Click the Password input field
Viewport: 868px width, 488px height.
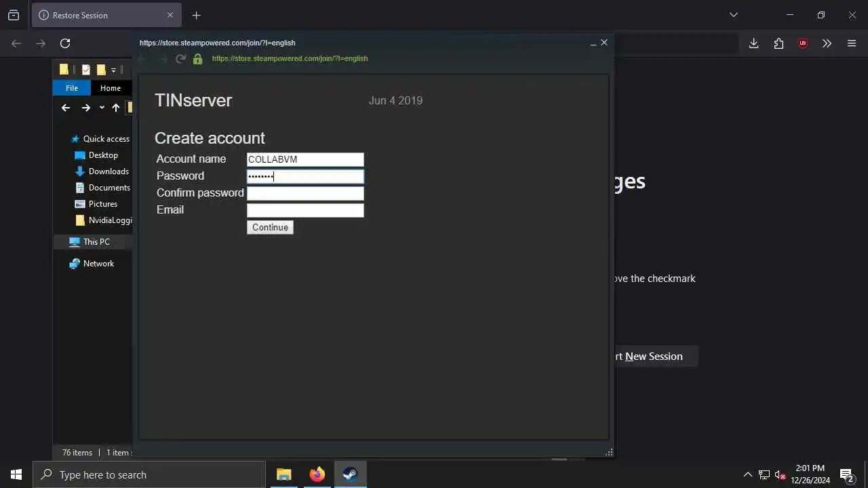pos(305,176)
